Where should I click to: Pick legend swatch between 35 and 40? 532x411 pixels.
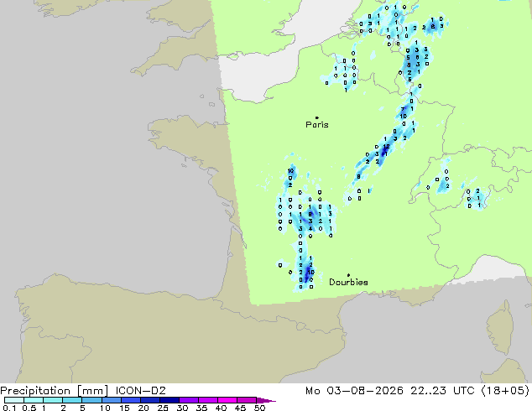207,400
